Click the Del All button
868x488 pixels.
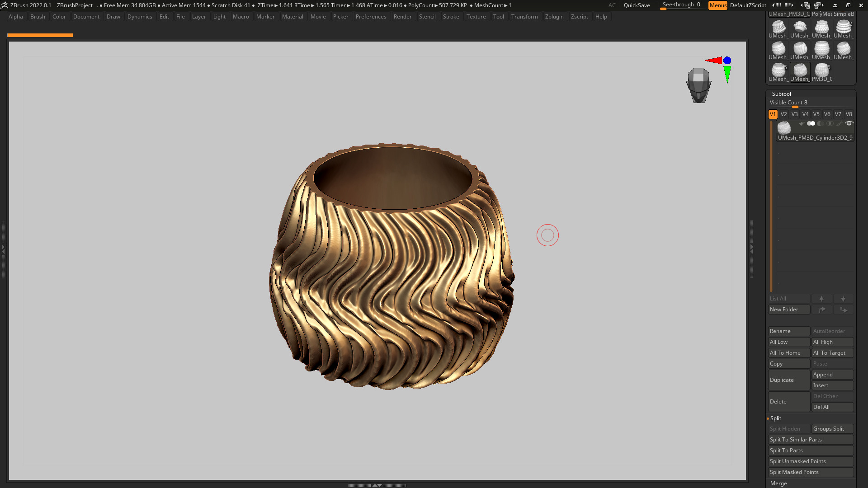[832, 407]
